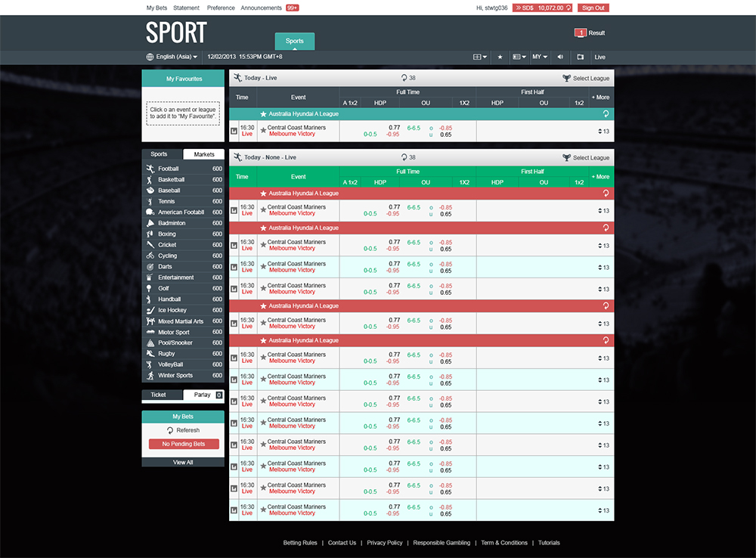Open the Parlay tab

[x=204, y=395]
